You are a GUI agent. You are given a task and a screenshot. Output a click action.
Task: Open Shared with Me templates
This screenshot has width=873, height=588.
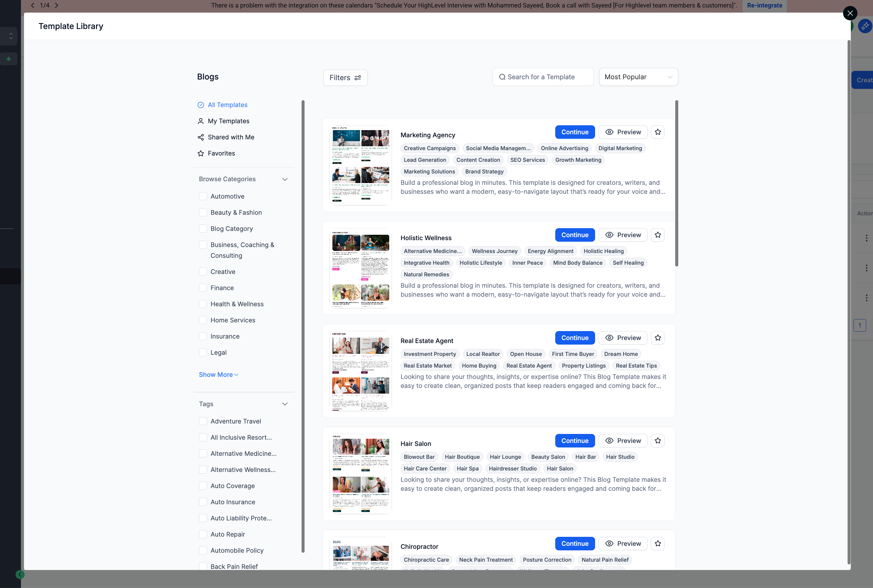231,137
